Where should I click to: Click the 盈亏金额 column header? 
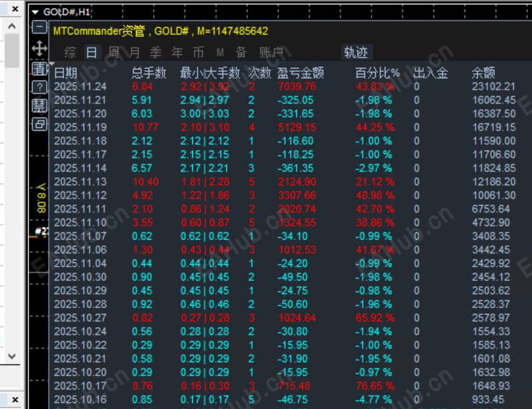click(301, 73)
